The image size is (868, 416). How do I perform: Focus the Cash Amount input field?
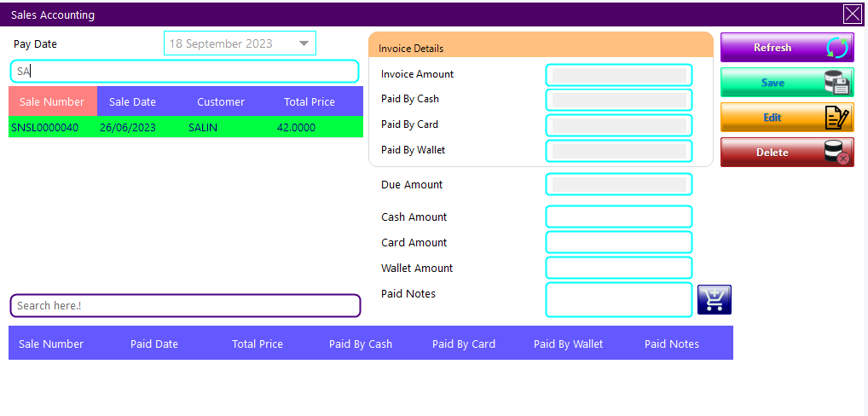618,217
